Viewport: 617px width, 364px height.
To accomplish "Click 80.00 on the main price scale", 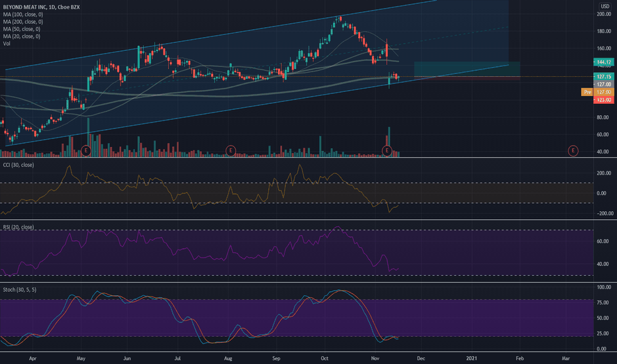I will coord(604,117).
